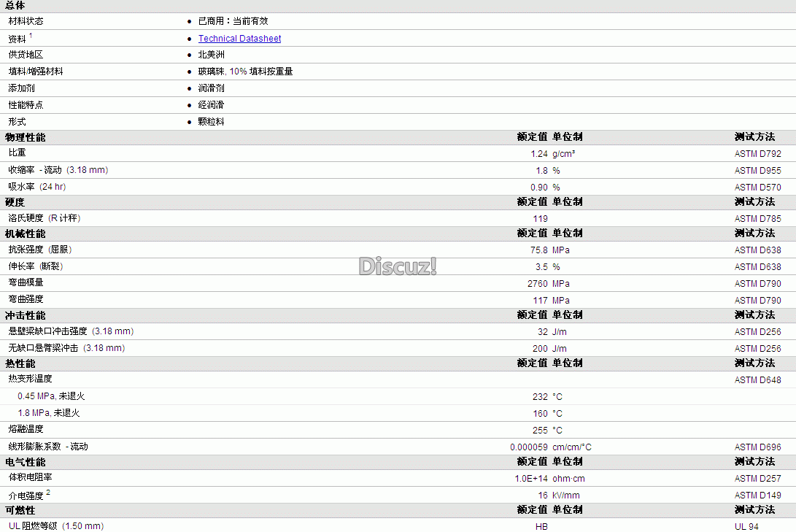Viewport: 796px width, 532px height.
Task: Click the ASTM D792 test method
Action: point(758,154)
